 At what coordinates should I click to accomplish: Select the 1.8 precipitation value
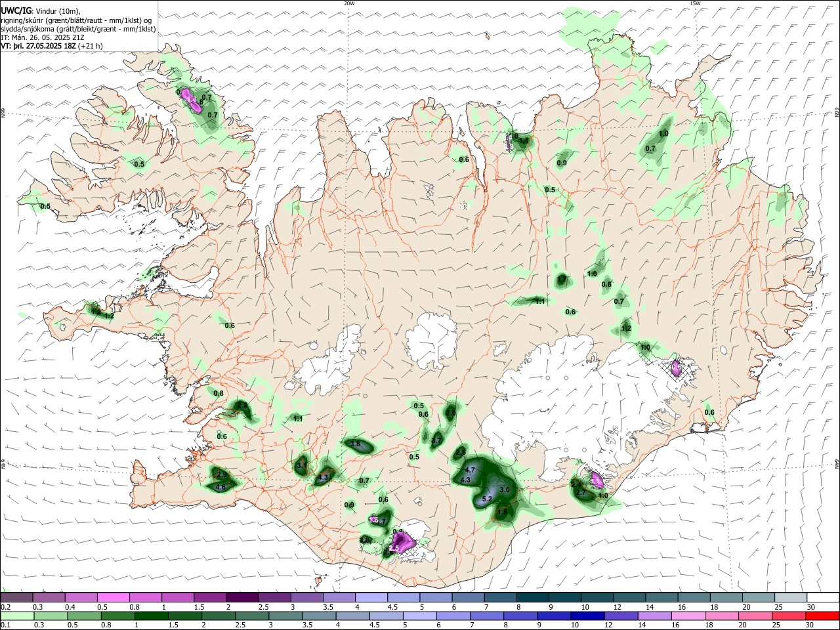pos(503,512)
